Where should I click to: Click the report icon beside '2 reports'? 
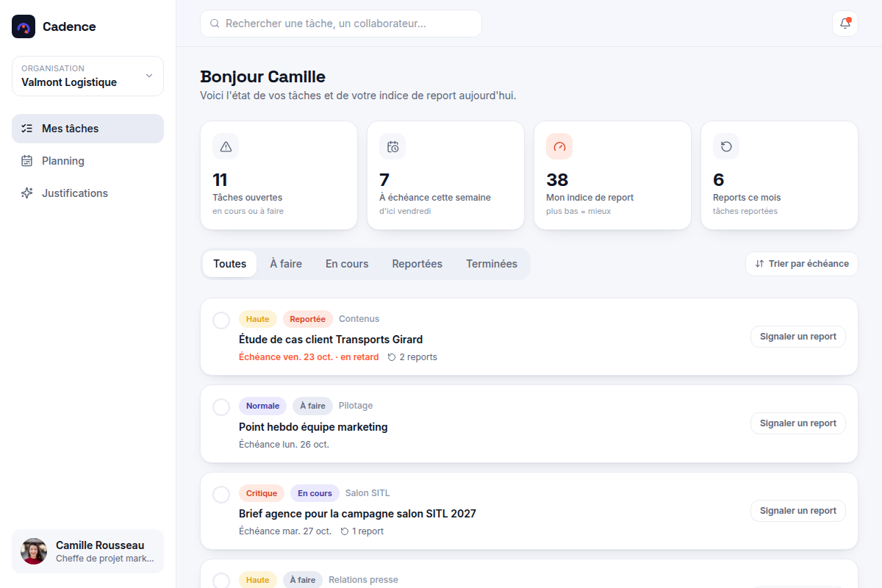392,357
